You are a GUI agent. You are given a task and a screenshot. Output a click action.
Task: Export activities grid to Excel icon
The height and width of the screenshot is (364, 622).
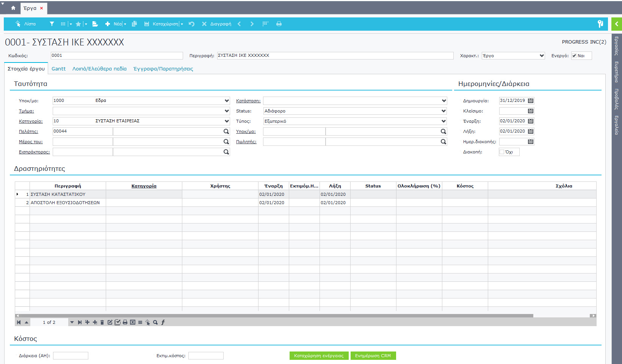pos(133,322)
